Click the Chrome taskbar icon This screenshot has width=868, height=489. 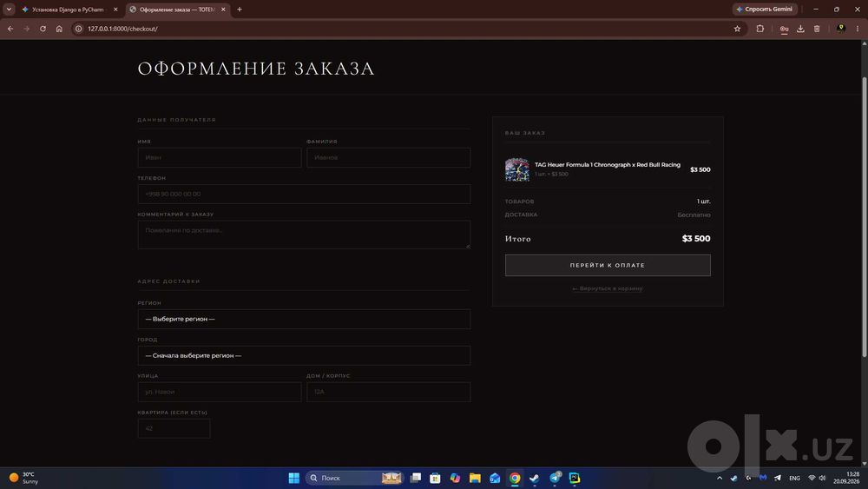pos(515,478)
